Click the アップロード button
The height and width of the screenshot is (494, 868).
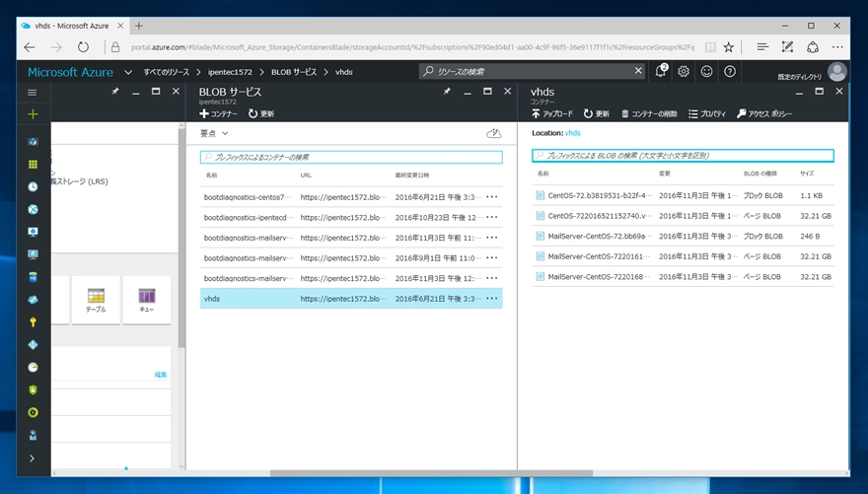[552, 113]
